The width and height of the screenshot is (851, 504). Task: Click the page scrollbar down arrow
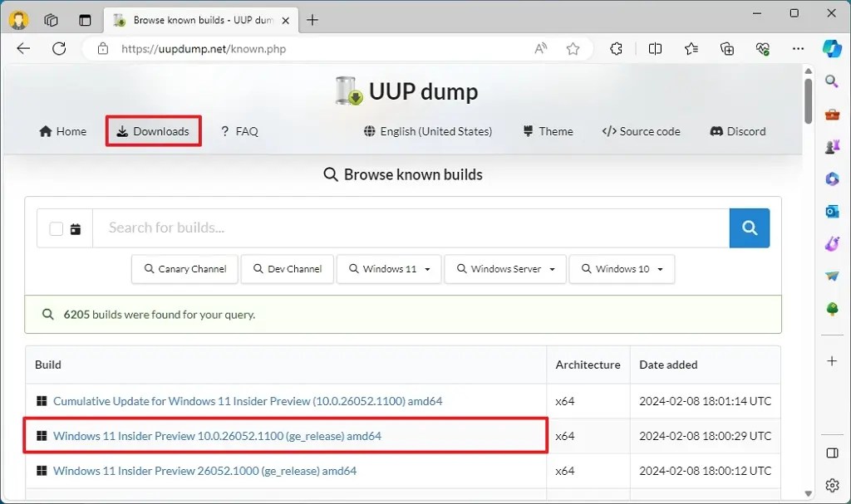coord(808,493)
